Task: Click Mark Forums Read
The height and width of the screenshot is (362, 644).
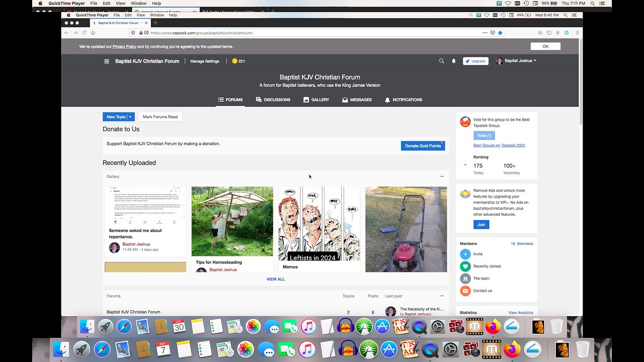Action: click(160, 117)
